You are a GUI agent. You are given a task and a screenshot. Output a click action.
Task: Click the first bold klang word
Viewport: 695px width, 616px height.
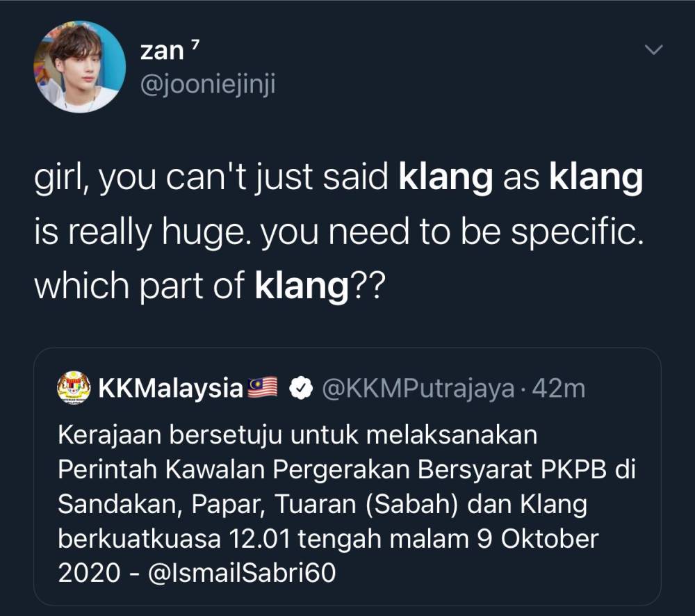click(x=445, y=179)
